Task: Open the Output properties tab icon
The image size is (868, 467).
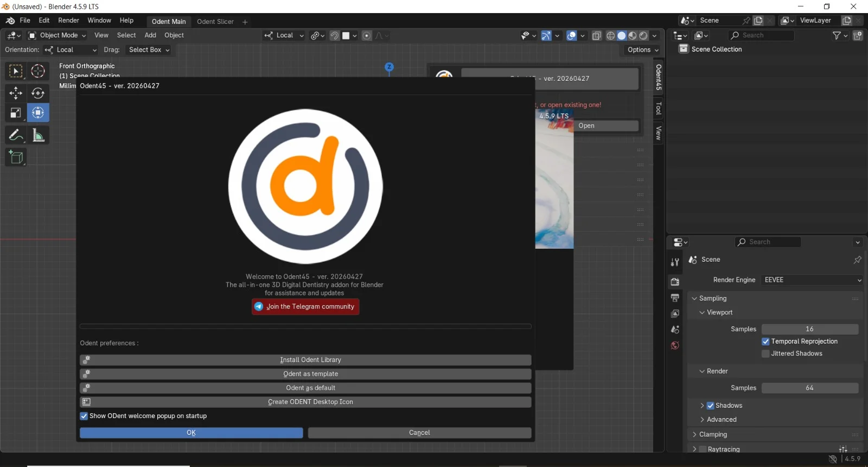Action: click(675, 298)
